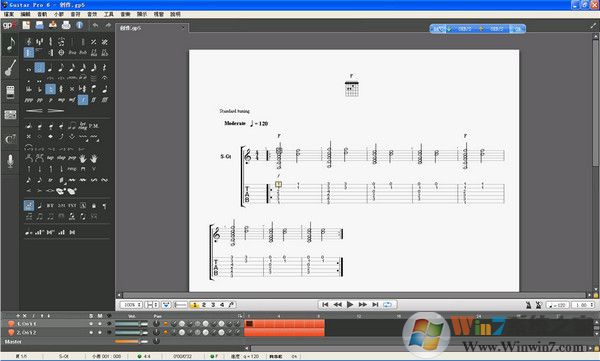Open the third item in the menu bar
Viewport: 600px width, 361px height.
tap(42, 14)
